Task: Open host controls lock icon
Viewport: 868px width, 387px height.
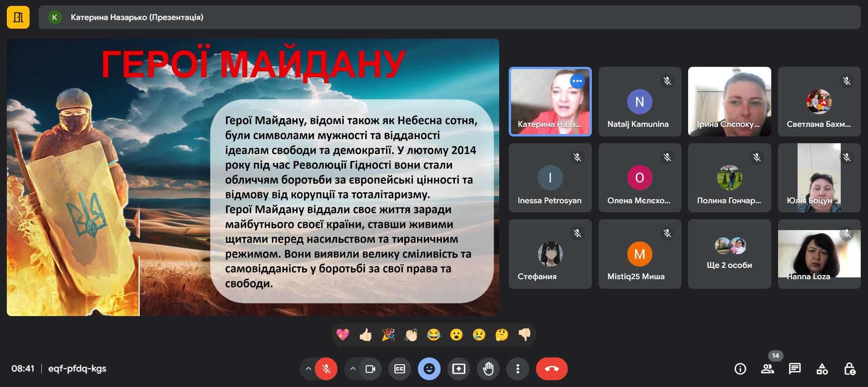Action: (x=849, y=369)
